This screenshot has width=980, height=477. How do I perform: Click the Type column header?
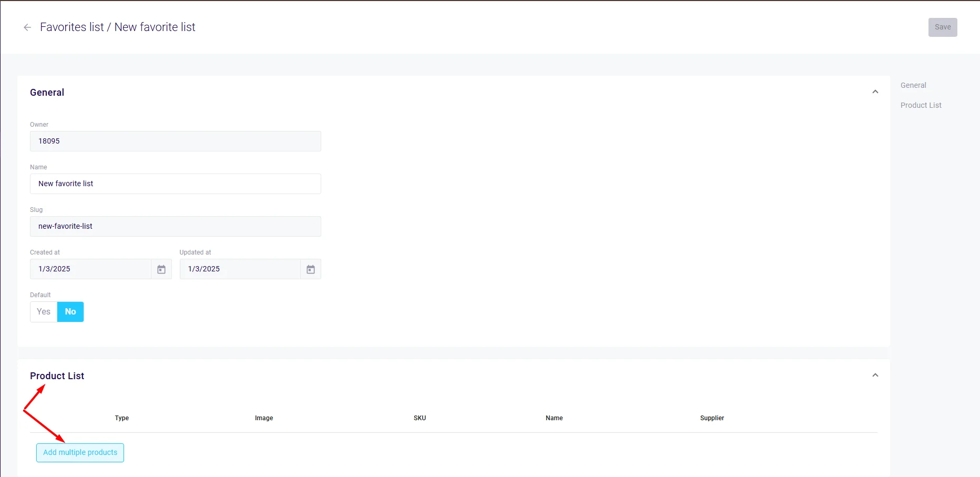(122, 418)
